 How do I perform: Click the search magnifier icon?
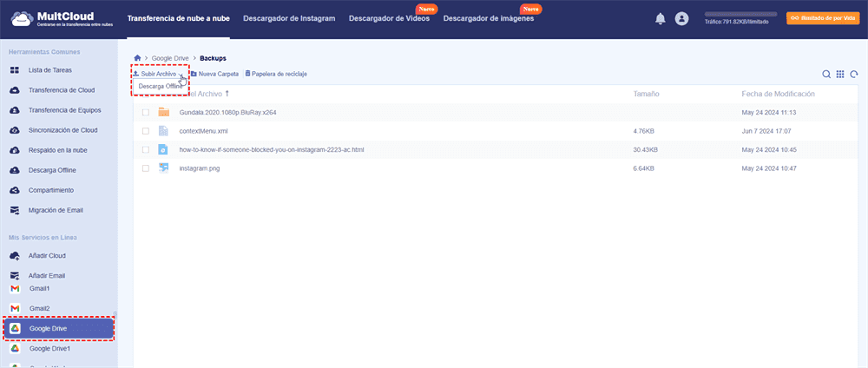[x=826, y=74]
